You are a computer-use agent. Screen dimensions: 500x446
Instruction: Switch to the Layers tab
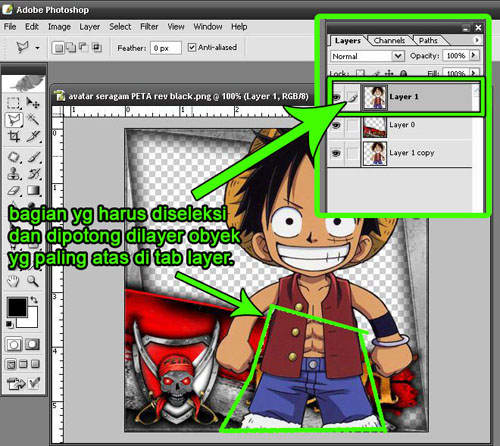(348, 41)
